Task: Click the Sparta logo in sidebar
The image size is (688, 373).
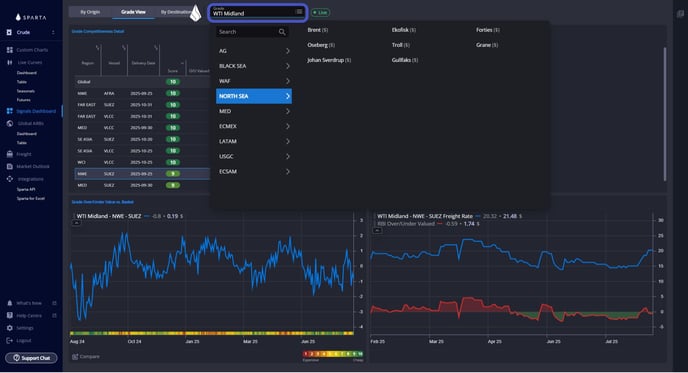Action: pyautogui.click(x=31, y=17)
